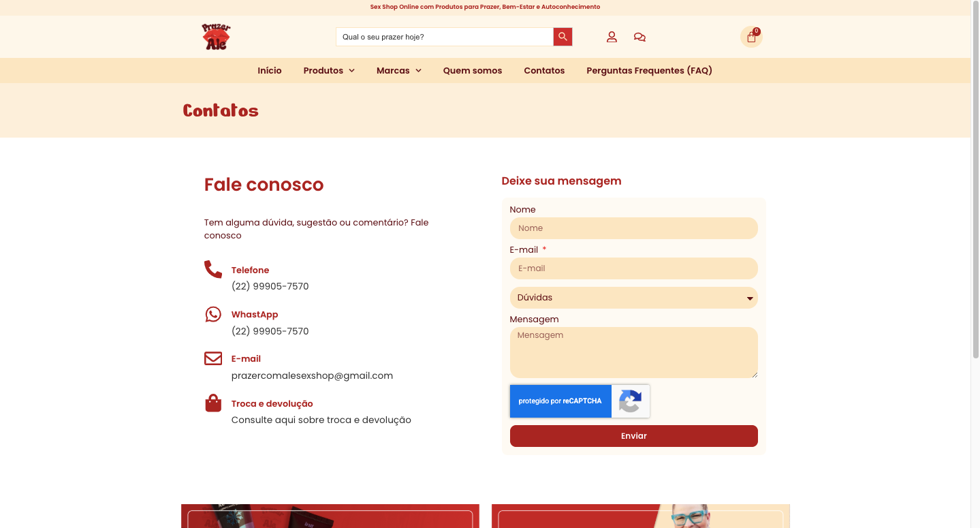Expand the Produtos menu
Viewport: 980px width, 528px height.
pyautogui.click(x=329, y=70)
